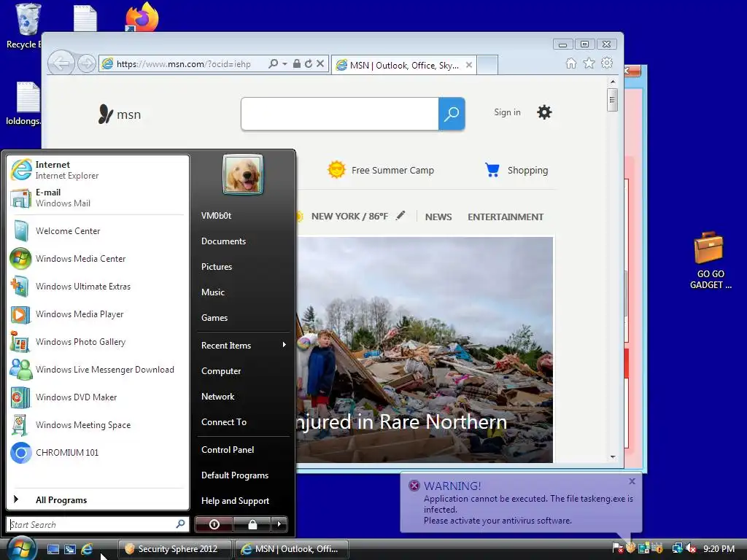Screen dimensions: 747x560
Task: Click the red flag security alert tray icon
Action: click(618, 548)
